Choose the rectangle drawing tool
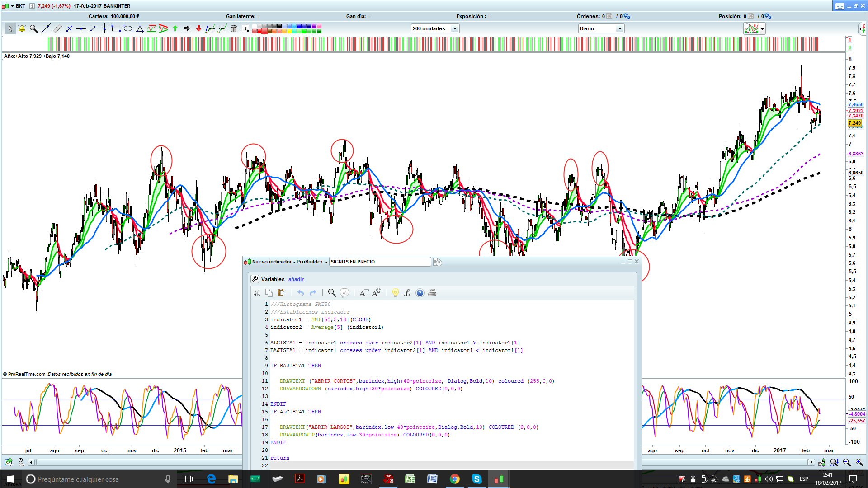The image size is (868, 488). click(x=116, y=28)
